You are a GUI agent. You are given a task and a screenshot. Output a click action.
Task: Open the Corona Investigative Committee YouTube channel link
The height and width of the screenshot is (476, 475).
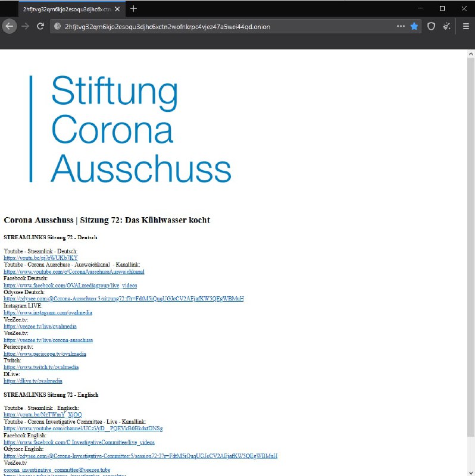coord(83,428)
